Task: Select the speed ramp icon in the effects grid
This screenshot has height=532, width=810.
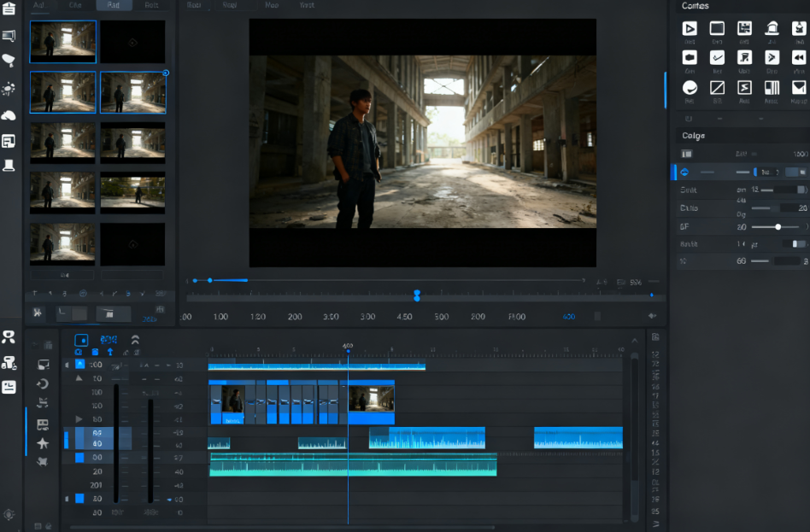Action: [745, 88]
